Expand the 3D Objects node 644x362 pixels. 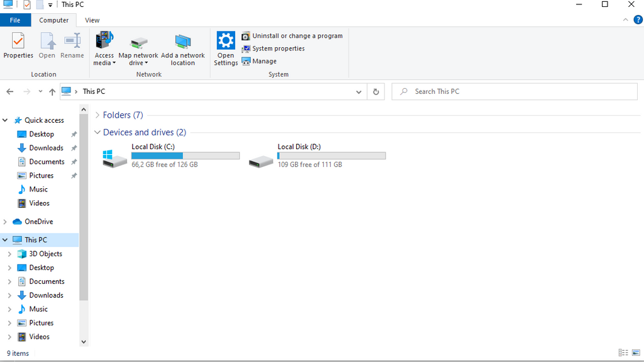tap(9, 254)
